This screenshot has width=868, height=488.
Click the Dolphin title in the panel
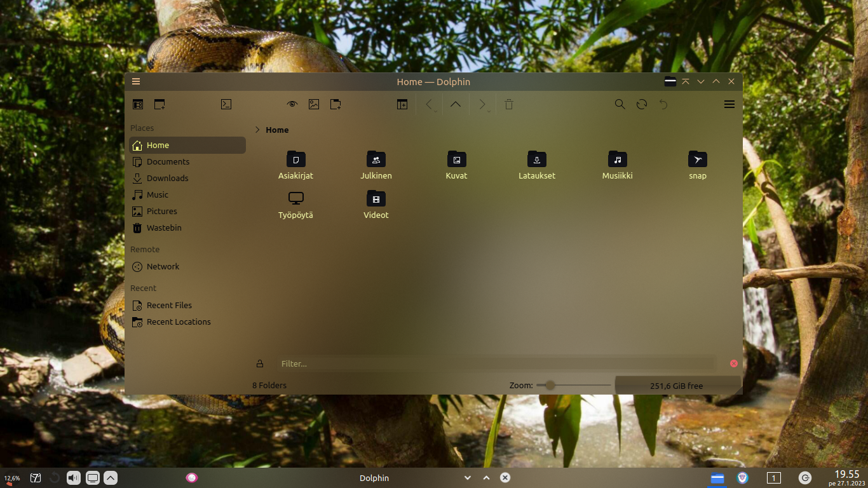click(x=374, y=478)
